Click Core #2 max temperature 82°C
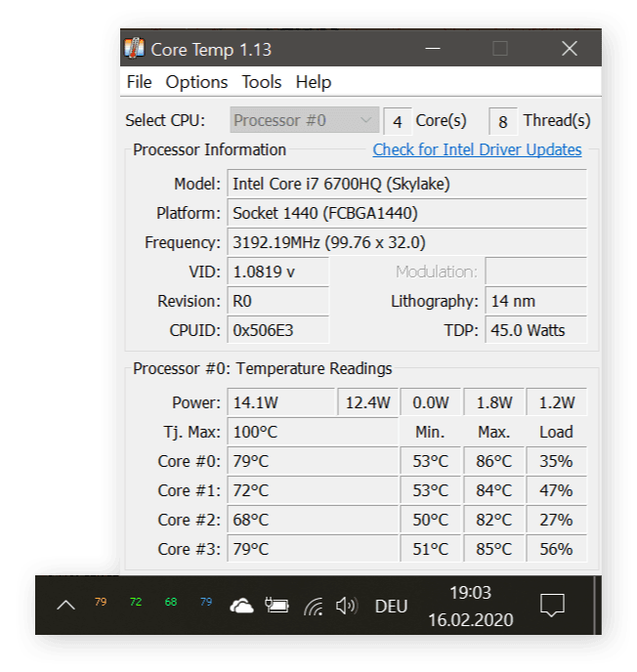Image resolution: width=637 pixels, height=672 pixels. tap(494, 520)
